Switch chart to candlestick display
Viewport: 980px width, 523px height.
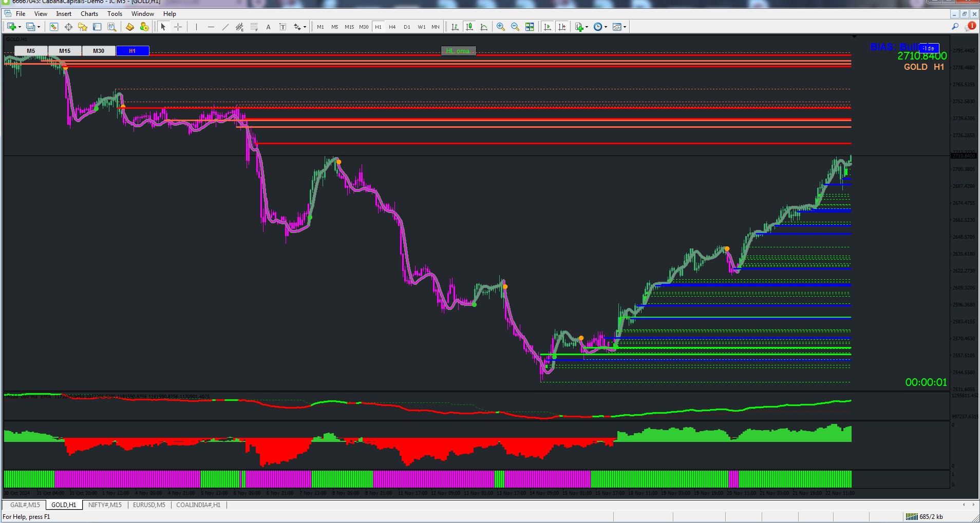(469, 27)
